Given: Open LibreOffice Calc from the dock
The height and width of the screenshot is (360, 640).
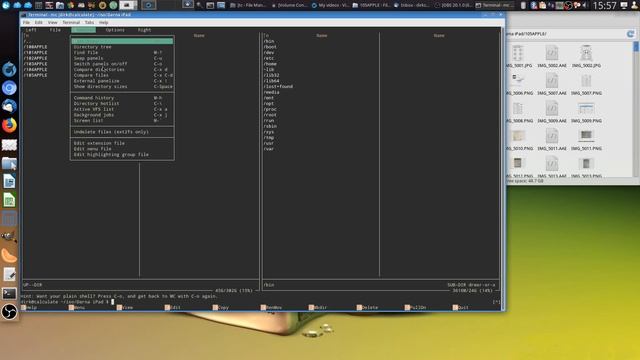Looking at the screenshot, I should [9, 200].
